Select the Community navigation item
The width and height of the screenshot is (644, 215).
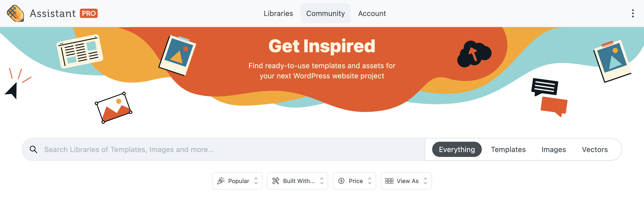click(x=325, y=13)
